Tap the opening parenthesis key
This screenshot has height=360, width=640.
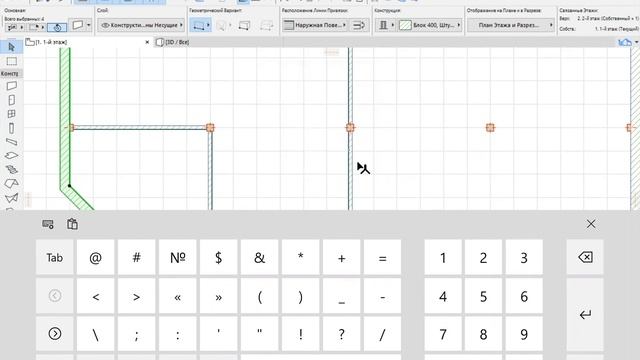[260, 296]
